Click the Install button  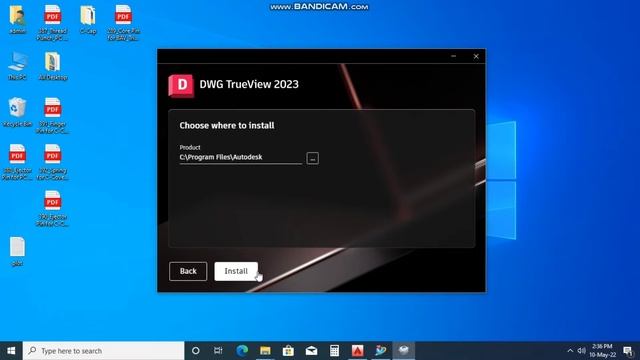(x=236, y=271)
